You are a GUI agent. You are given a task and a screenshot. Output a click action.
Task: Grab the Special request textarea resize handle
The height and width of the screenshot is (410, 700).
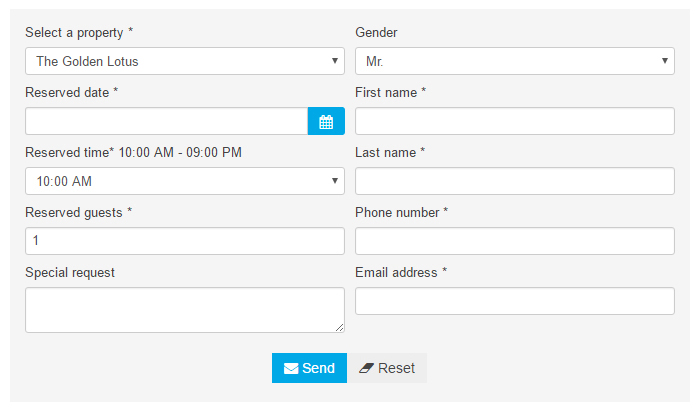tap(339, 327)
